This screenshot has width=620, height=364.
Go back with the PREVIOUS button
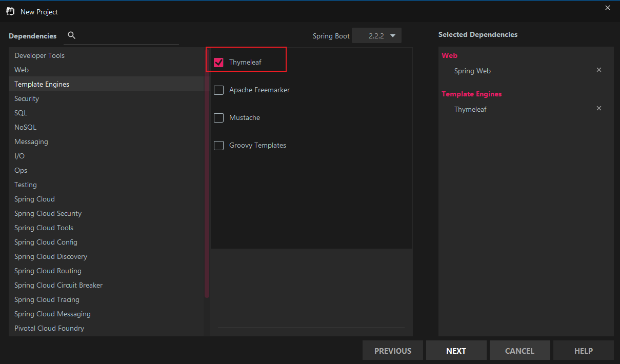pyautogui.click(x=393, y=351)
